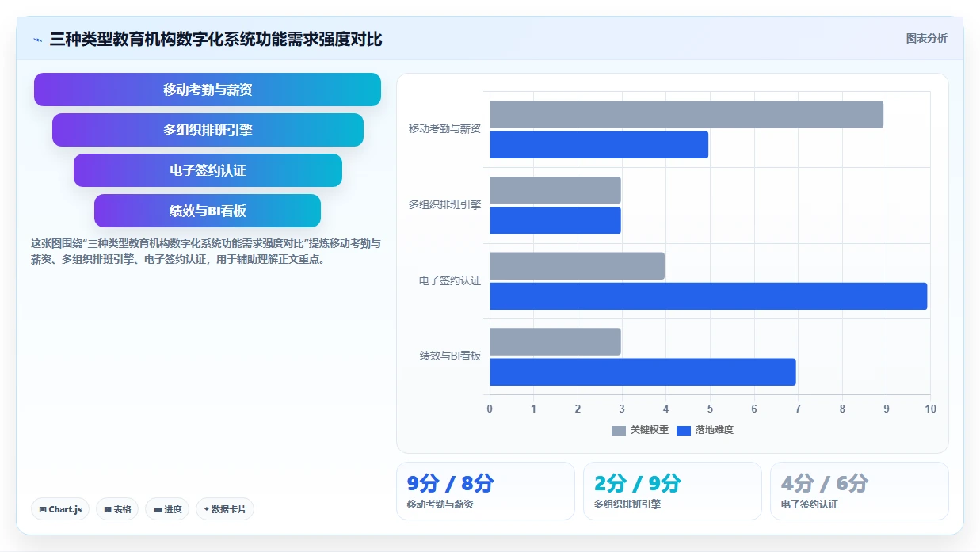Select the 多组织排班引擎 funnel bar
This screenshot has height=552, width=980.
[208, 130]
